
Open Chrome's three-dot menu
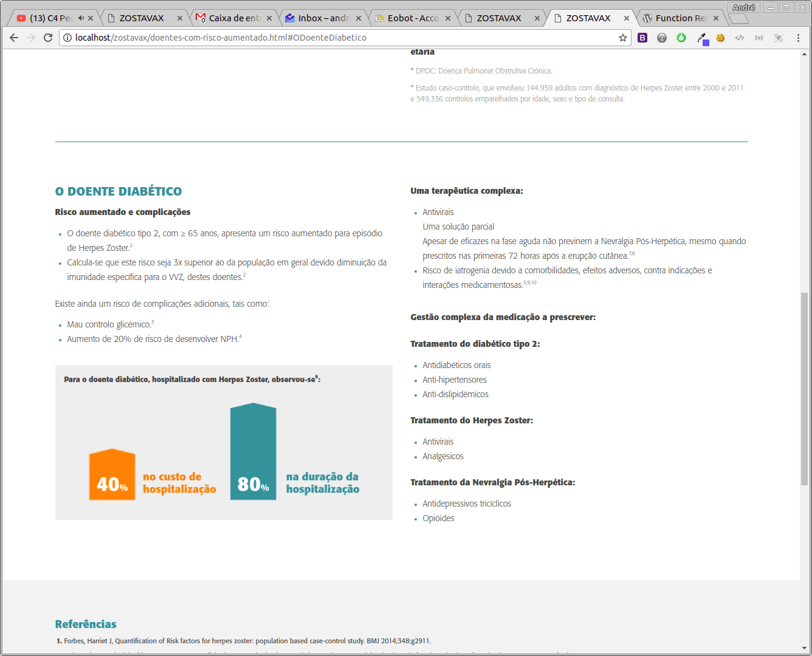pyautogui.click(x=798, y=38)
